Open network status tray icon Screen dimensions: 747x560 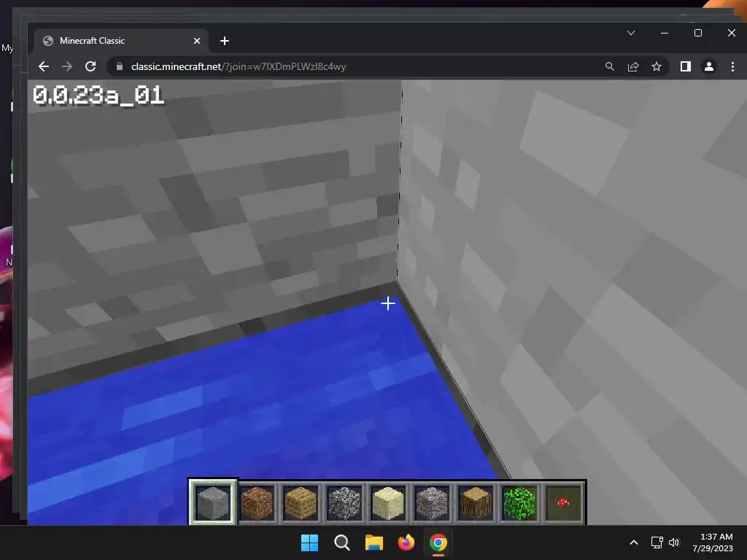657,542
